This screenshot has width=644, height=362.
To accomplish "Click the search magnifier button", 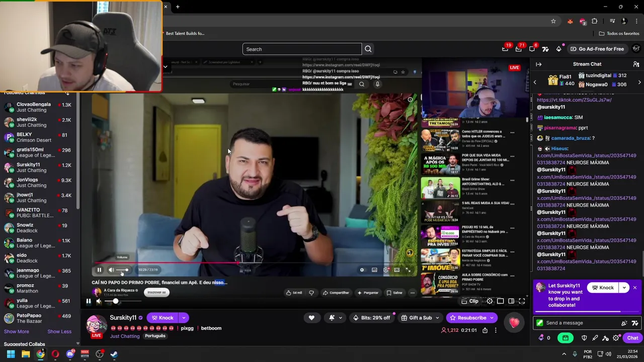I will click(x=368, y=49).
